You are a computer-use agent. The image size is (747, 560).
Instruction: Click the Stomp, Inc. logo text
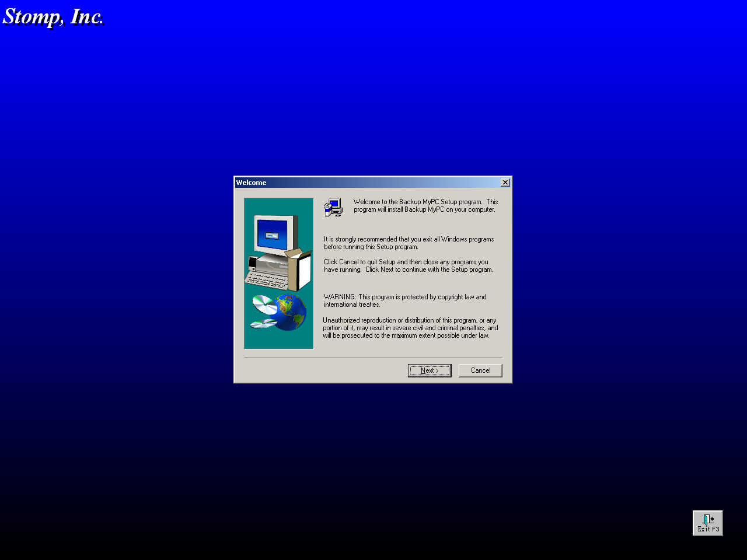coord(53,16)
